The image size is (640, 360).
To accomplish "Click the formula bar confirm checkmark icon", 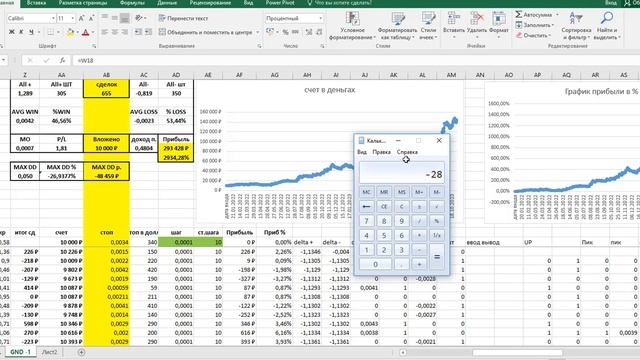I will (x=46, y=60).
